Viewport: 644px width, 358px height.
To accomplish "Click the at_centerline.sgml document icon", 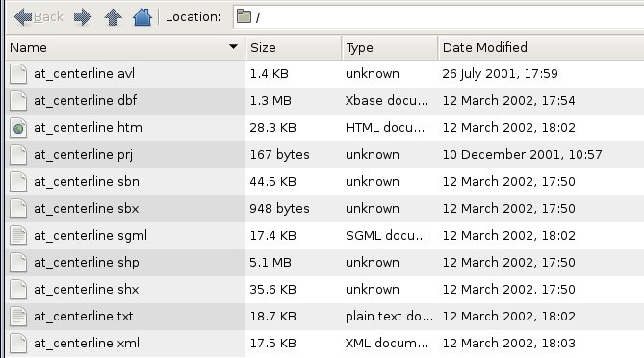I will tap(18, 236).
